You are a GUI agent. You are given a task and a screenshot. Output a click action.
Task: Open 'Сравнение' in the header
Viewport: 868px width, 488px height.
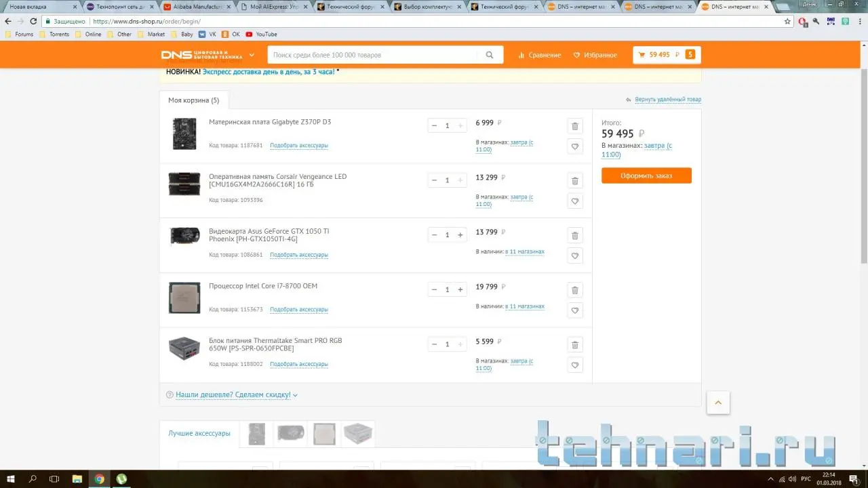point(540,55)
